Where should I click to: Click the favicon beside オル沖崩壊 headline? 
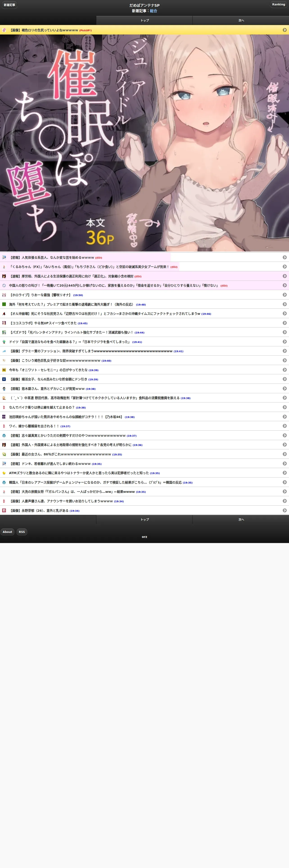point(4,314)
